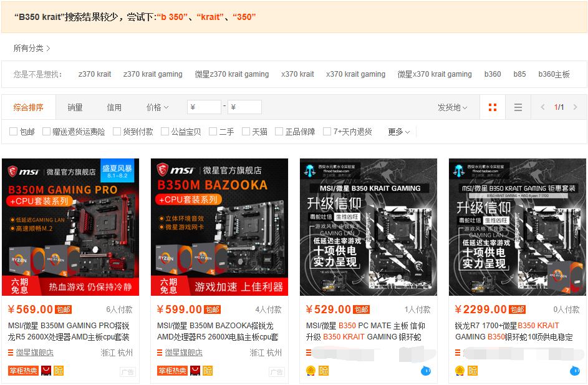588x385 pixels.
Task: Click gold seller medal on ¥529.00 item
Action: point(311,371)
